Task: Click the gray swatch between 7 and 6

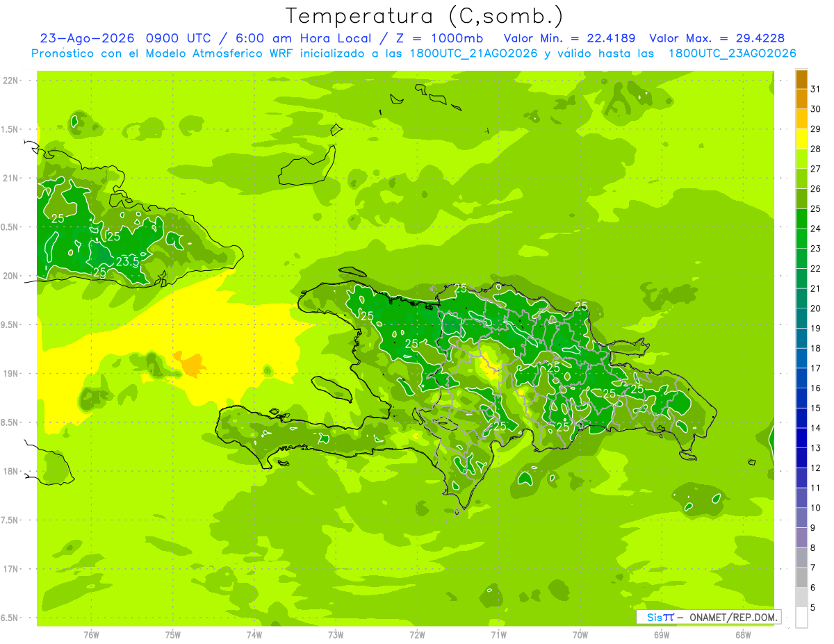Action: (801, 577)
